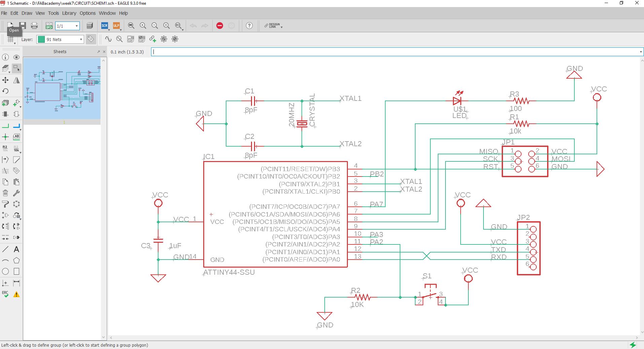
Task: Open the Options menu
Action: tap(87, 13)
